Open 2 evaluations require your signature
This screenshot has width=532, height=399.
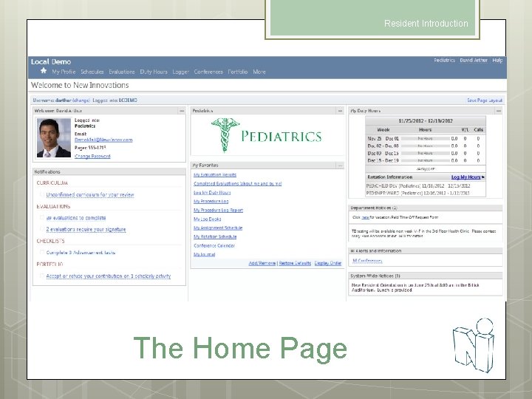click(x=86, y=229)
